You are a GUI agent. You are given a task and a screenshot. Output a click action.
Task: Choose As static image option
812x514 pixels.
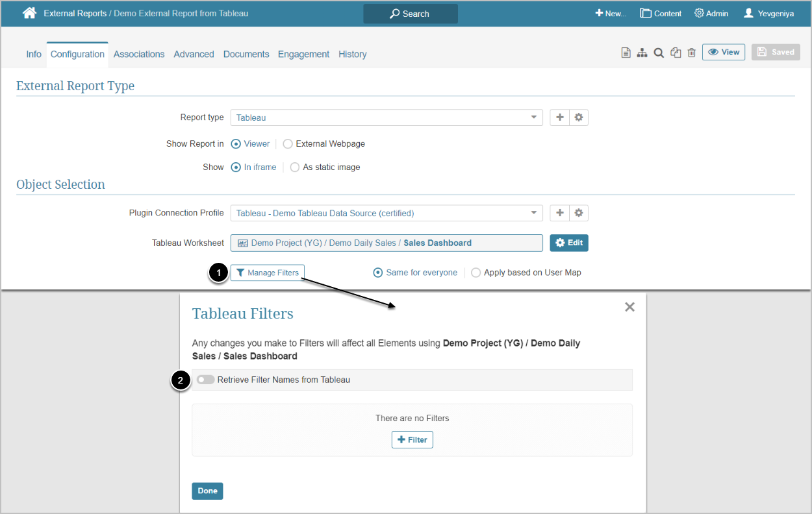pyautogui.click(x=325, y=167)
